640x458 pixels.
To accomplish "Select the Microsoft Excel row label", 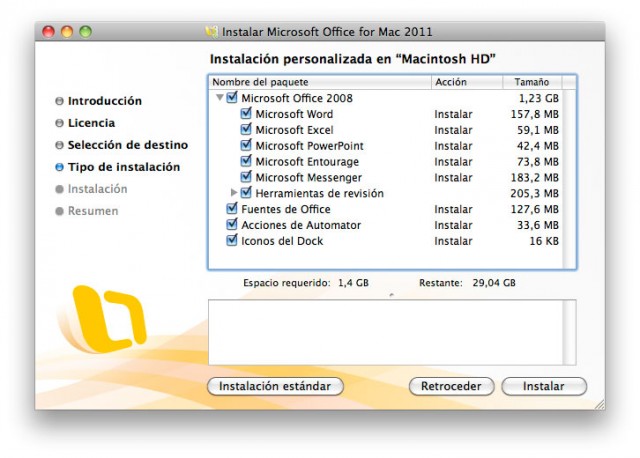I will [294, 130].
